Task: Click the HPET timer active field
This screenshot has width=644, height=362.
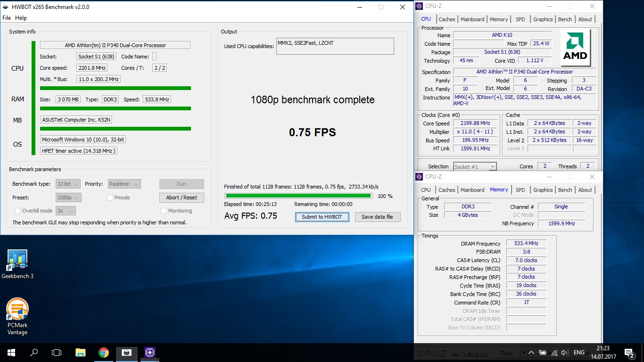Action: pos(78,151)
